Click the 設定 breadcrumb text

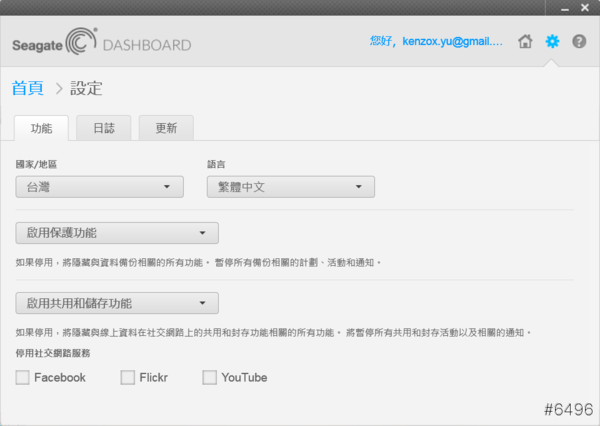(x=86, y=88)
